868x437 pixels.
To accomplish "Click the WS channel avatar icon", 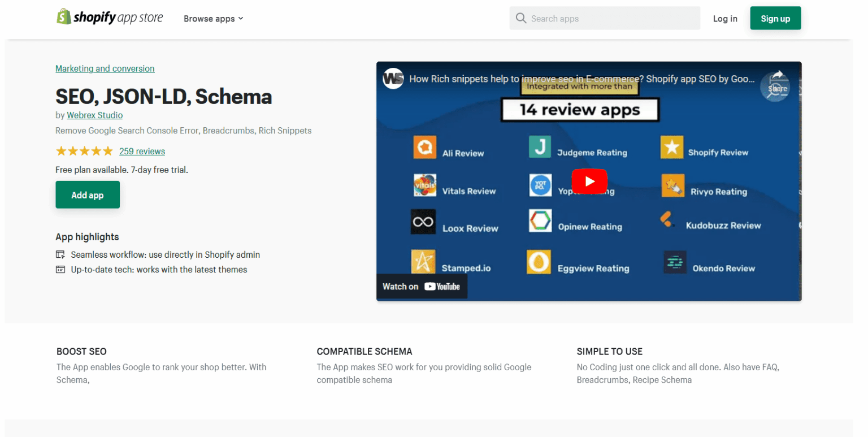I will pos(393,79).
